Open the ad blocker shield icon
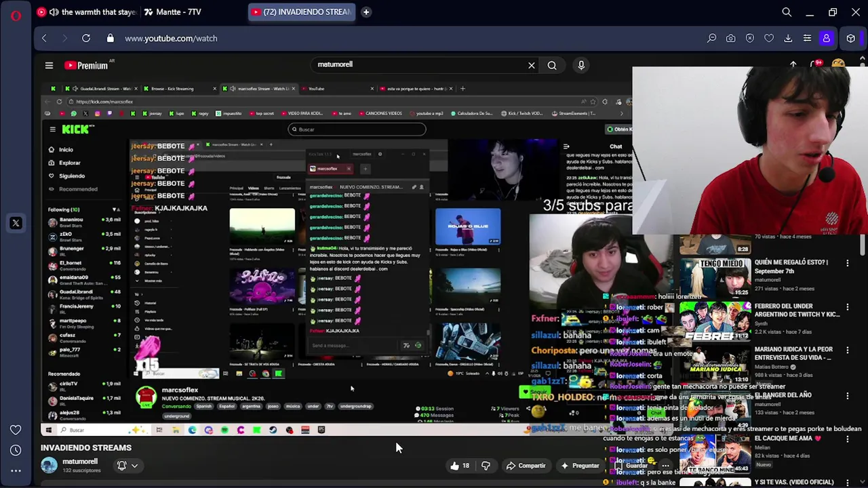 tap(750, 39)
